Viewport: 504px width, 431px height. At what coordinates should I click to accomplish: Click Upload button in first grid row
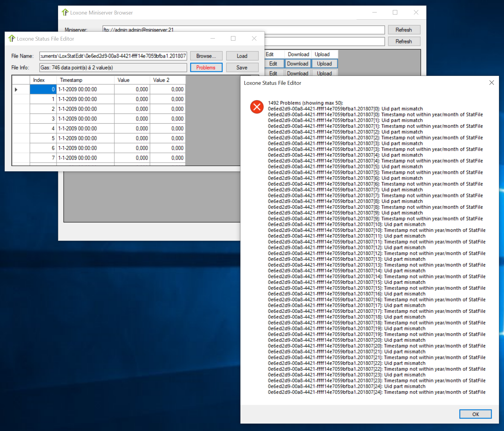click(x=324, y=64)
